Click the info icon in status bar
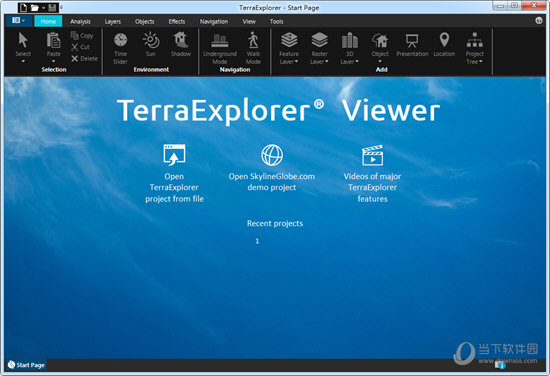 [x=501, y=365]
